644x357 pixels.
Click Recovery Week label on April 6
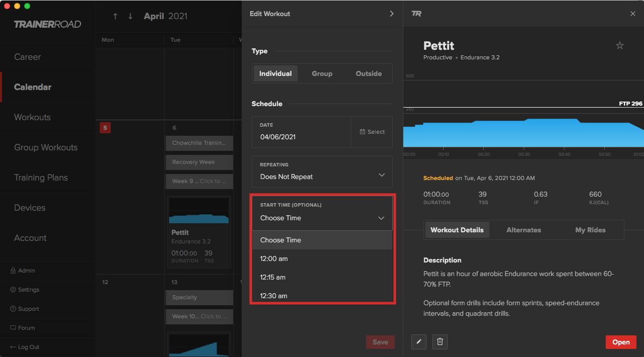tap(199, 162)
